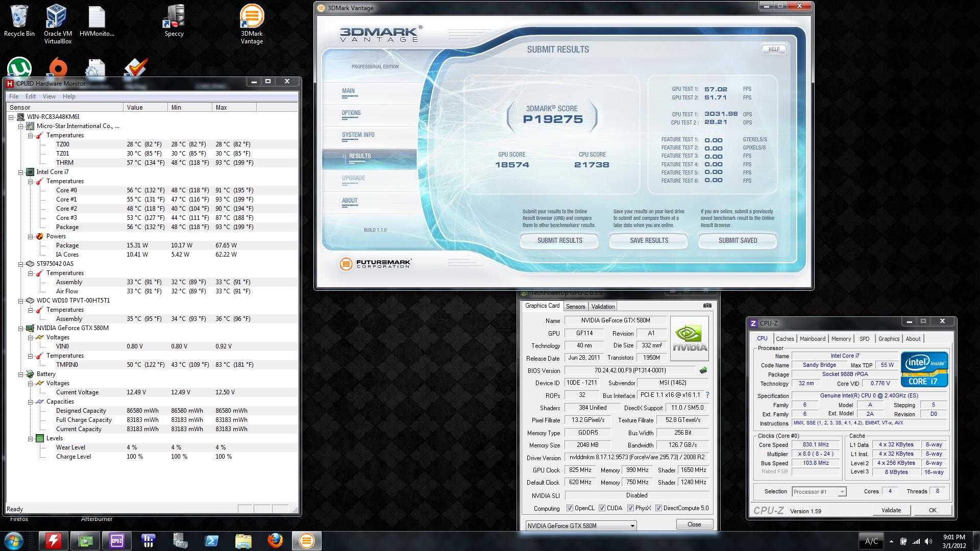Go to SYSTEM INFO in 3DMark sidebar
The image size is (980, 551).
(358, 135)
